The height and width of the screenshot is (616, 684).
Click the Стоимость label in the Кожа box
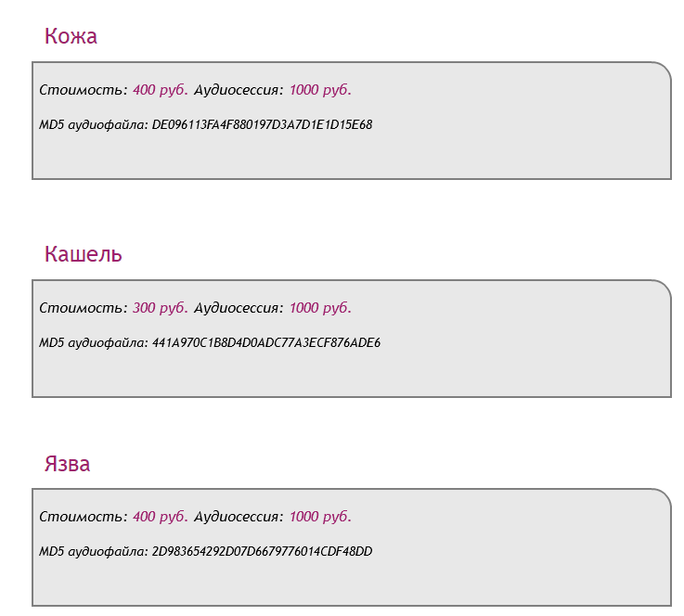(x=84, y=90)
